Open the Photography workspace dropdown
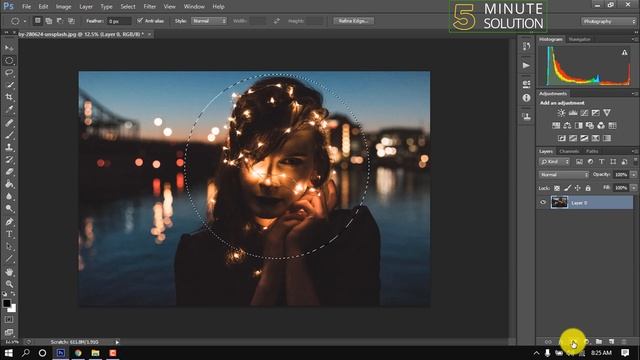The width and height of the screenshot is (640, 360). 609,21
